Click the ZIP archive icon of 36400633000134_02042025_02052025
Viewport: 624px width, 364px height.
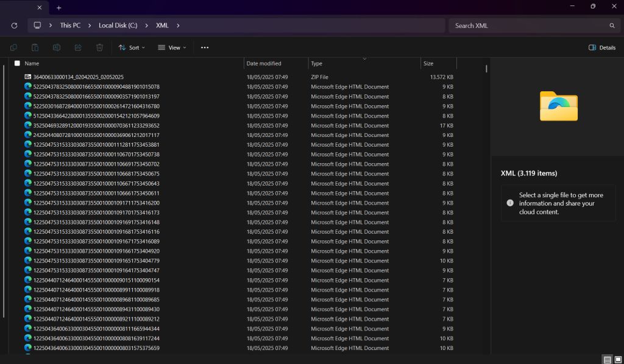coord(28,77)
